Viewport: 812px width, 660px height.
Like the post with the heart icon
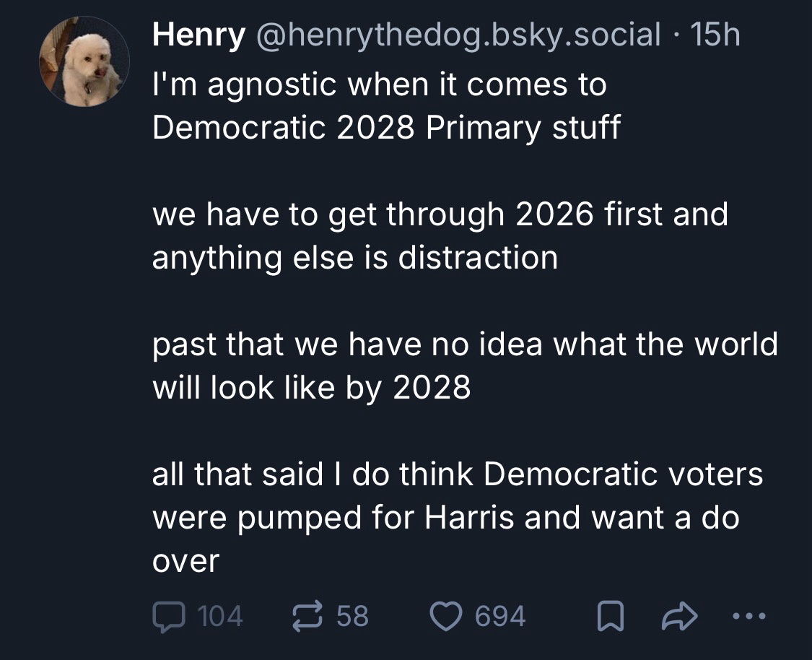[445, 616]
